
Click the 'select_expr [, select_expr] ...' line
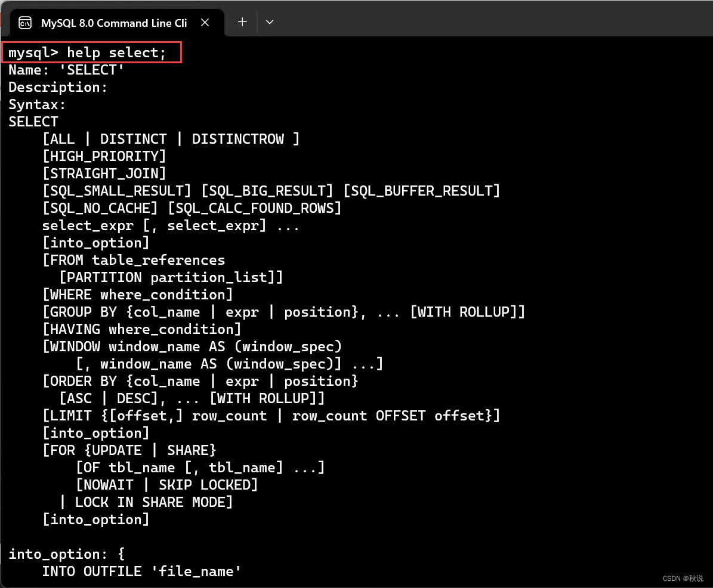pyautogui.click(x=171, y=225)
